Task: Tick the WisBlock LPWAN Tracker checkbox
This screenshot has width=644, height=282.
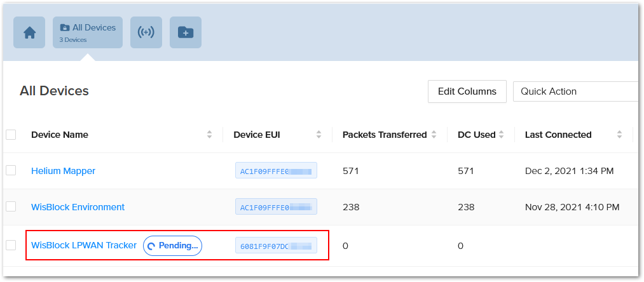Action: 11,245
